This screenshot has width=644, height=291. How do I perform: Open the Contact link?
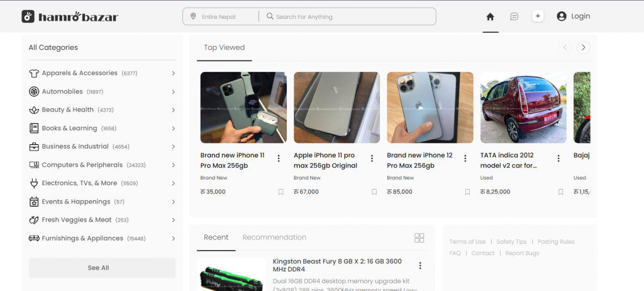coord(483,253)
